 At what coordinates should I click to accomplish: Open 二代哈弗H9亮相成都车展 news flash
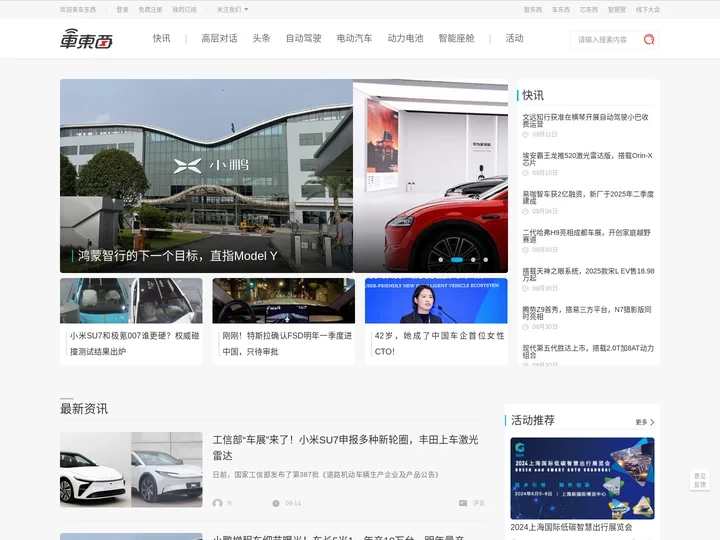(x=588, y=236)
